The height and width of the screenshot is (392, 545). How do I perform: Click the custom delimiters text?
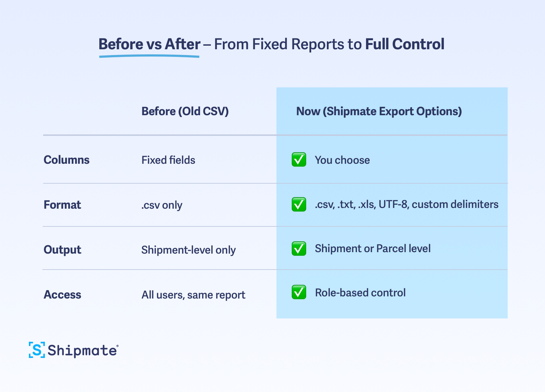(x=455, y=204)
